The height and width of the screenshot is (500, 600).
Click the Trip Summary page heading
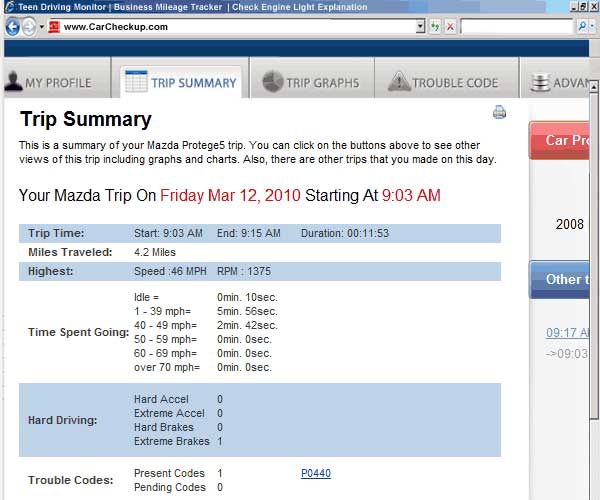[86, 119]
